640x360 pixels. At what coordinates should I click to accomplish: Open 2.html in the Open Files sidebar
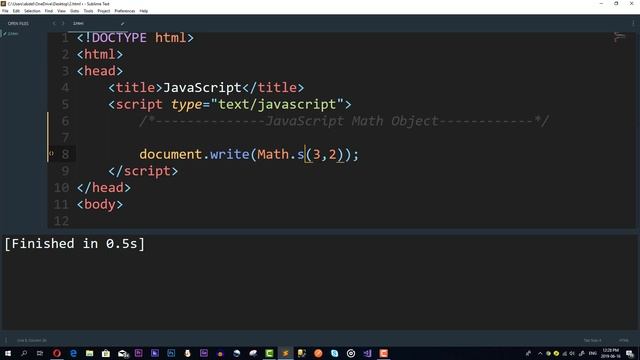pos(13,34)
